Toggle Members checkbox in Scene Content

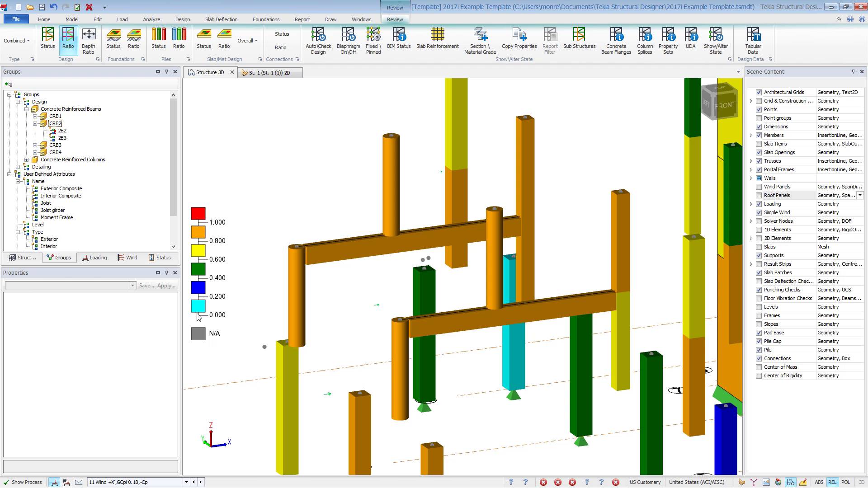click(759, 135)
